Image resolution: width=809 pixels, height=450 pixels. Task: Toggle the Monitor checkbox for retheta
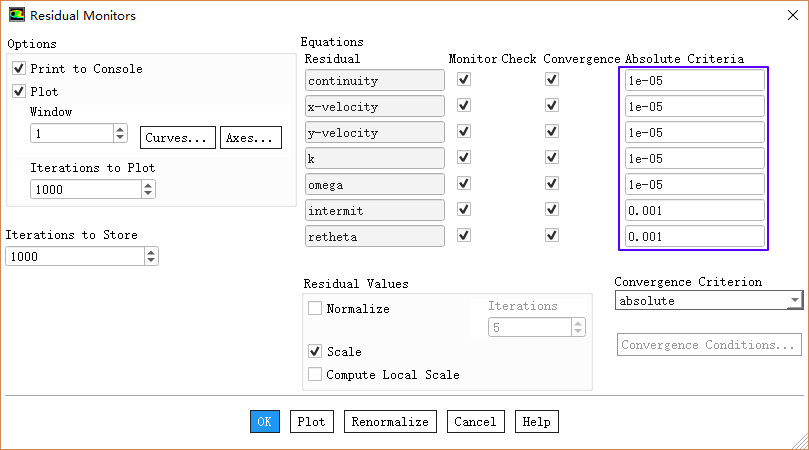click(464, 236)
